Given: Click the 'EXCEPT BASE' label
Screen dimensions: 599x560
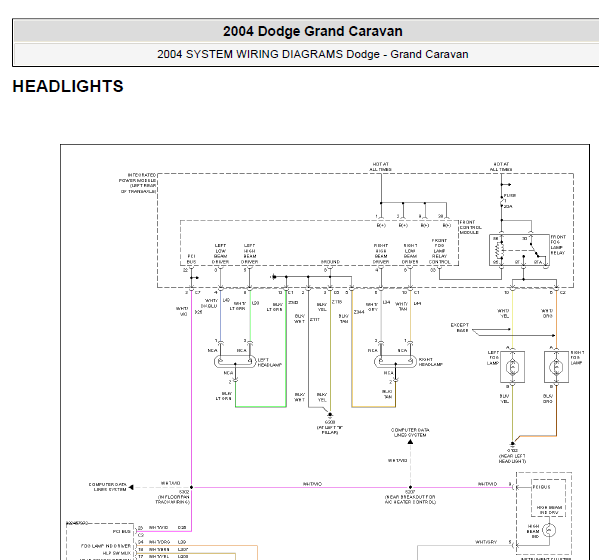Looking at the screenshot, I should [x=460, y=327].
